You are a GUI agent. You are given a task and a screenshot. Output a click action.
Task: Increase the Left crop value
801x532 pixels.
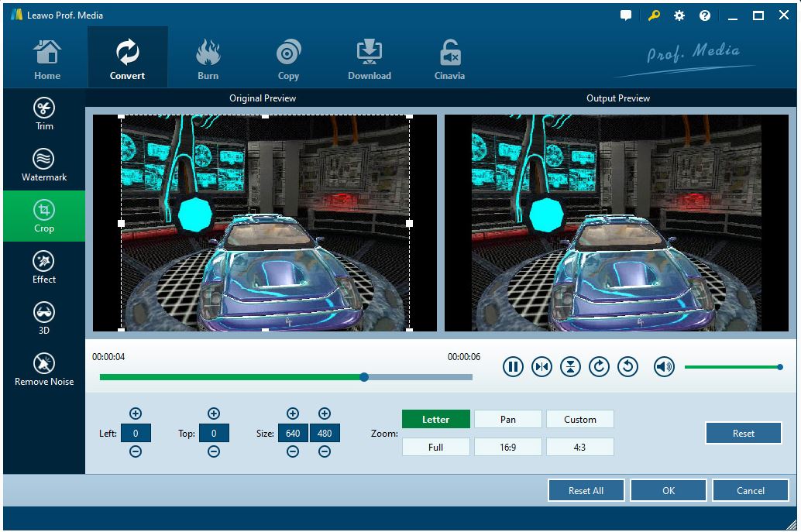tap(136, 414)
